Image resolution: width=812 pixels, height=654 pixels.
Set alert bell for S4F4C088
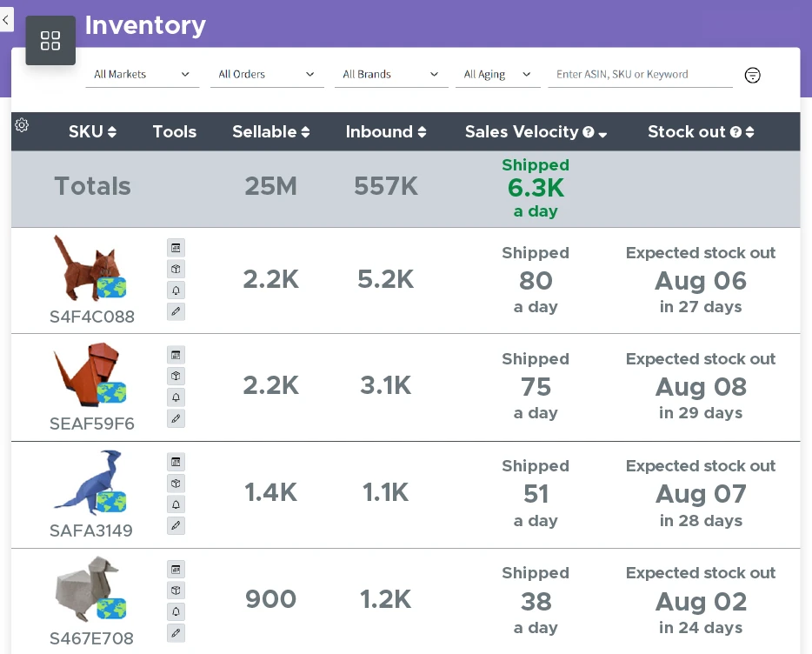(x=176, y=290)
